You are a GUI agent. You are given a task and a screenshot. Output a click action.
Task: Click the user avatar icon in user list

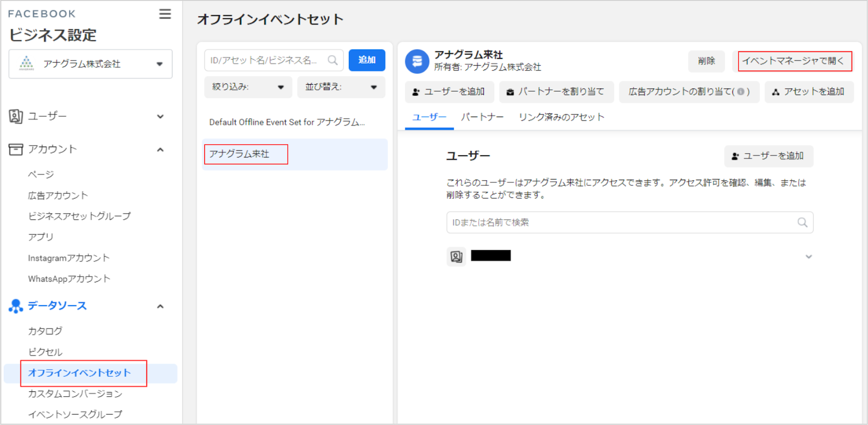(456, 256)
